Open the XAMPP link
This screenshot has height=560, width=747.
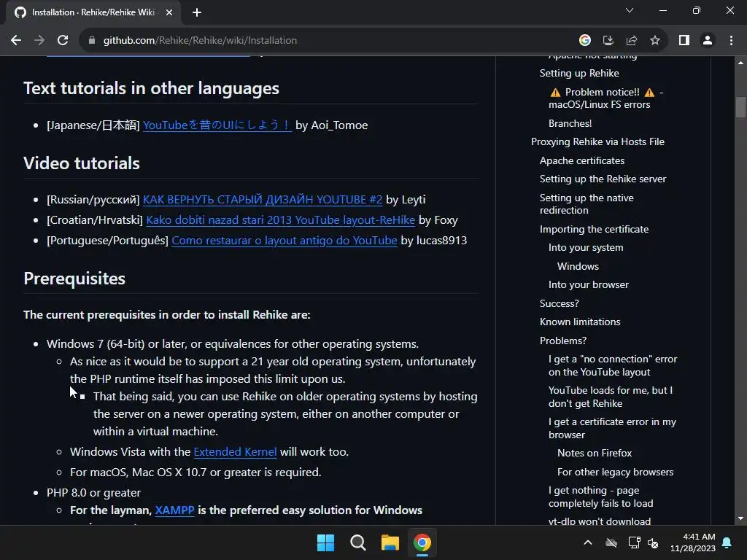174,510
